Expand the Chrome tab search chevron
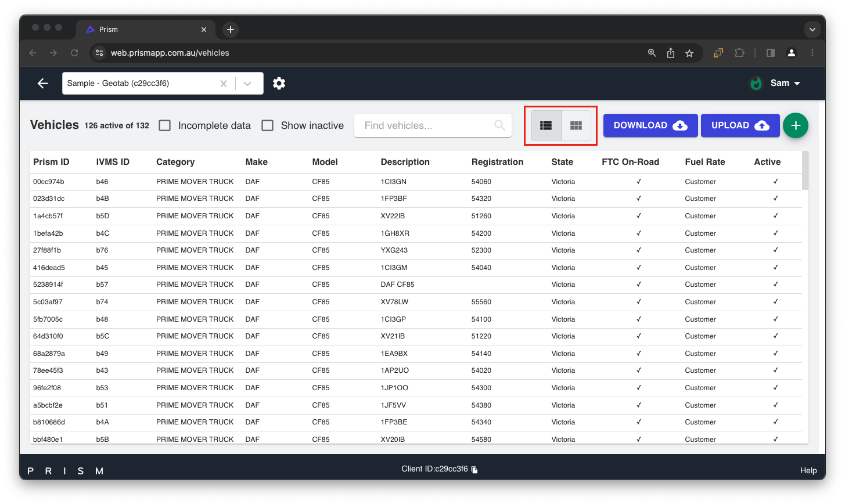 [812, 30]
